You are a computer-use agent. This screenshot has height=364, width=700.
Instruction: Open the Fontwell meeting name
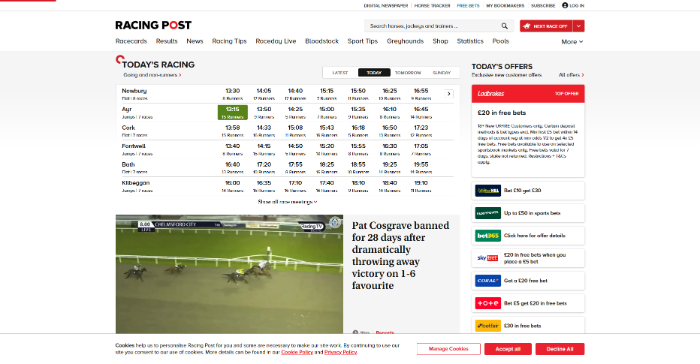[x=133, y=146]
